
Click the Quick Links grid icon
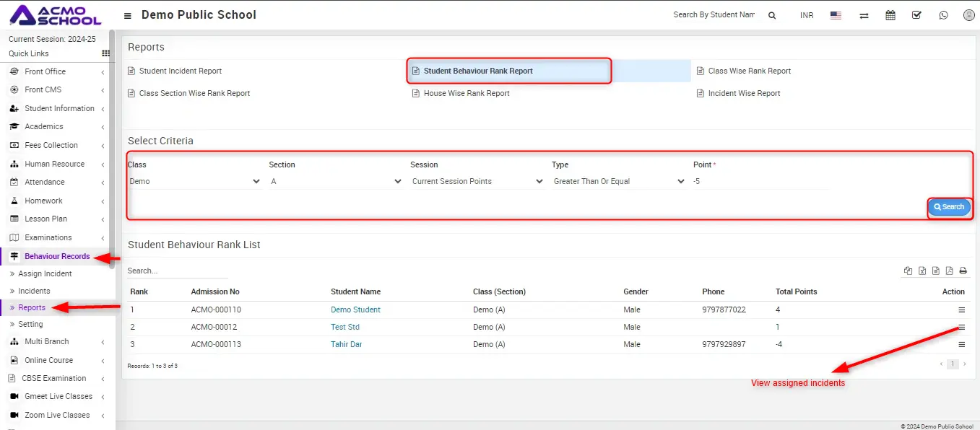coord(106,53)
